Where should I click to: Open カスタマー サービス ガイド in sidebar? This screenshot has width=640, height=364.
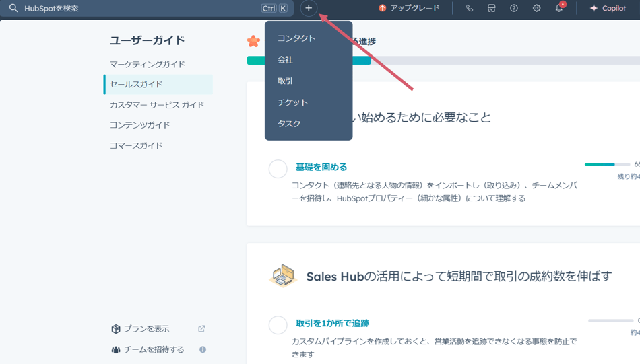pyautogui.click(x=158, y=105)
